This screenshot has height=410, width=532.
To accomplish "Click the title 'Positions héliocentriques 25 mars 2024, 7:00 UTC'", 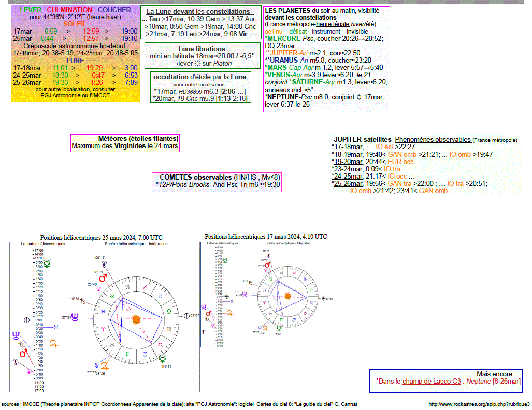I will (x=102, y=238).
